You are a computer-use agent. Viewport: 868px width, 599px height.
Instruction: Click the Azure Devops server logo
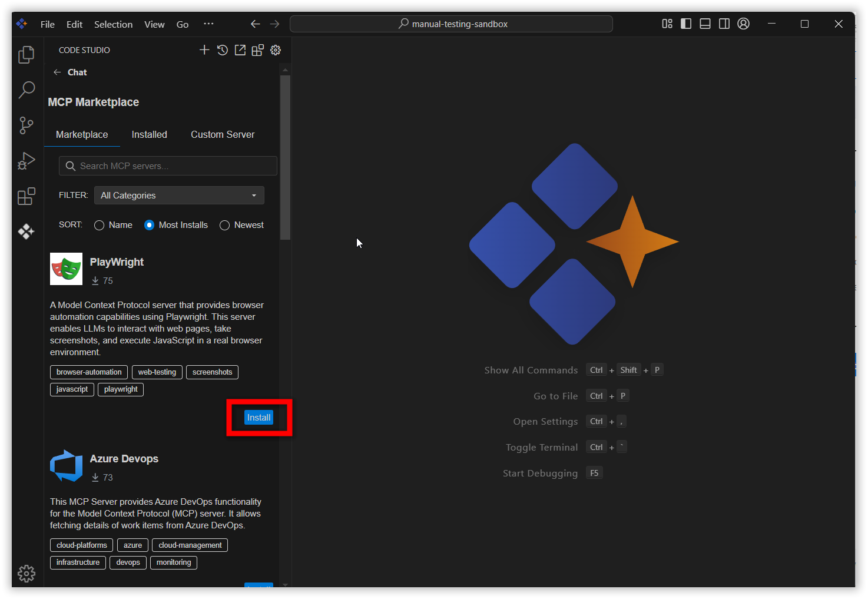66,466
